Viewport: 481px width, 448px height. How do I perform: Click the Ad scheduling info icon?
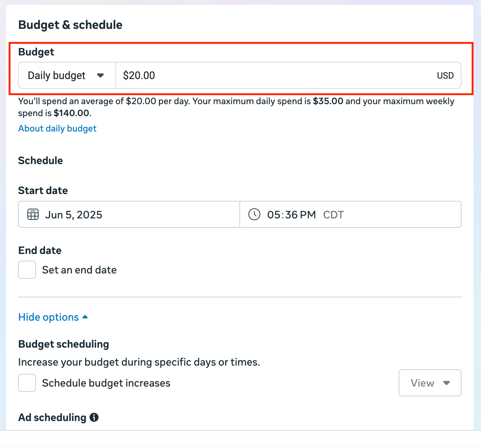coord(94,417)
